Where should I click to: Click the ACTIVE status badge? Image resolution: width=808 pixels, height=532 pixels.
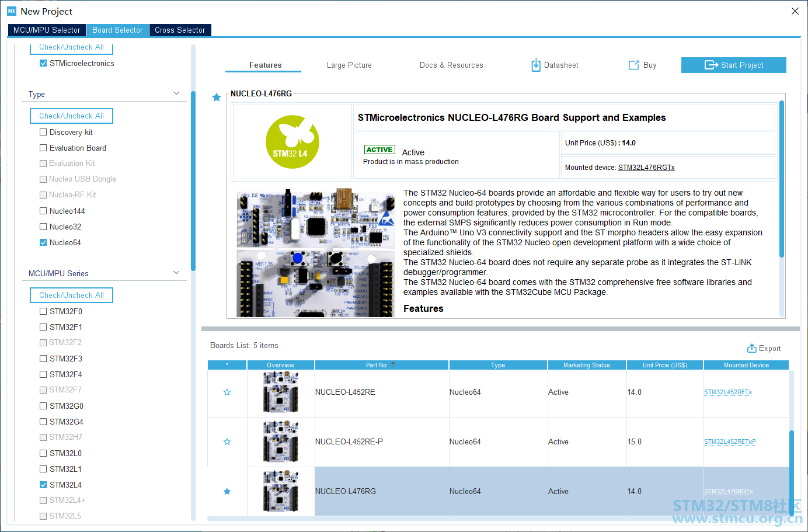click(379, 149)
